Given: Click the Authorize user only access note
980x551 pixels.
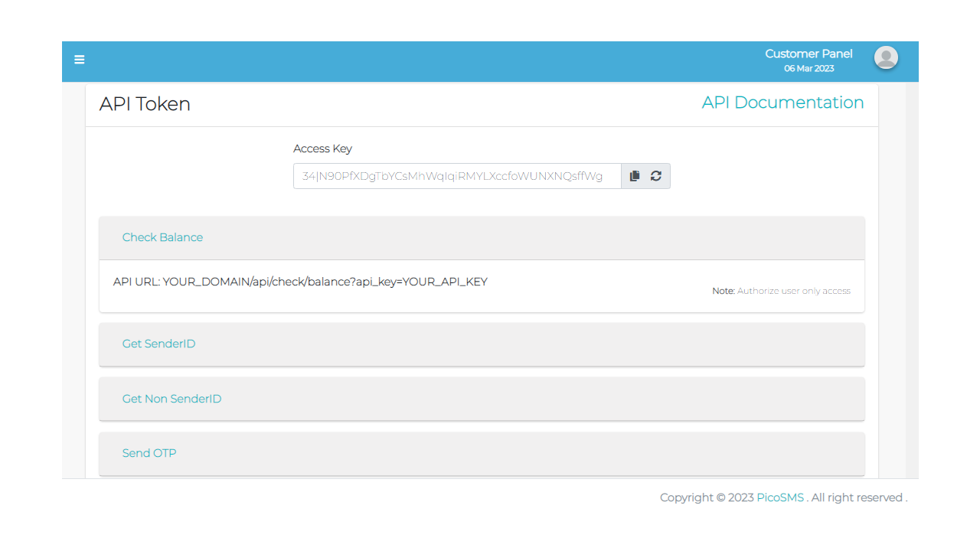Looking at the screenshot, I should [781, 291].
